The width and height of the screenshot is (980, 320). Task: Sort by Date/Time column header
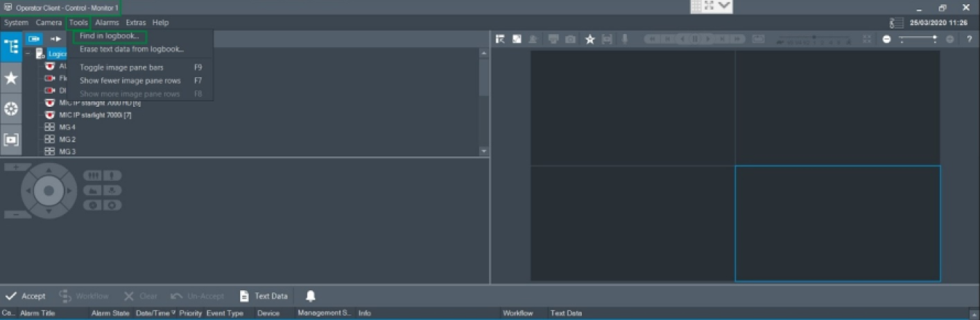(x=155, y=313)
